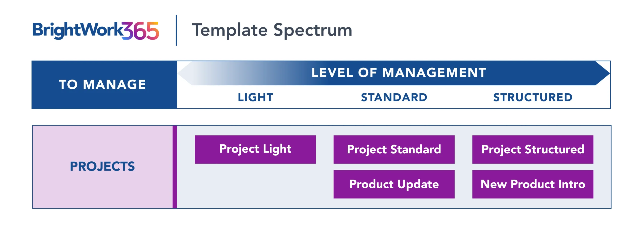Pick the New Product Intro template
This screenshot has height=241, width=644.
click(533, 184)
